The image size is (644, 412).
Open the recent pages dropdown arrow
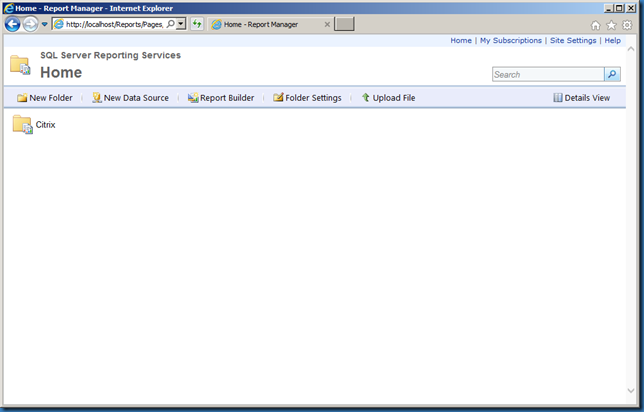(44, 24)
